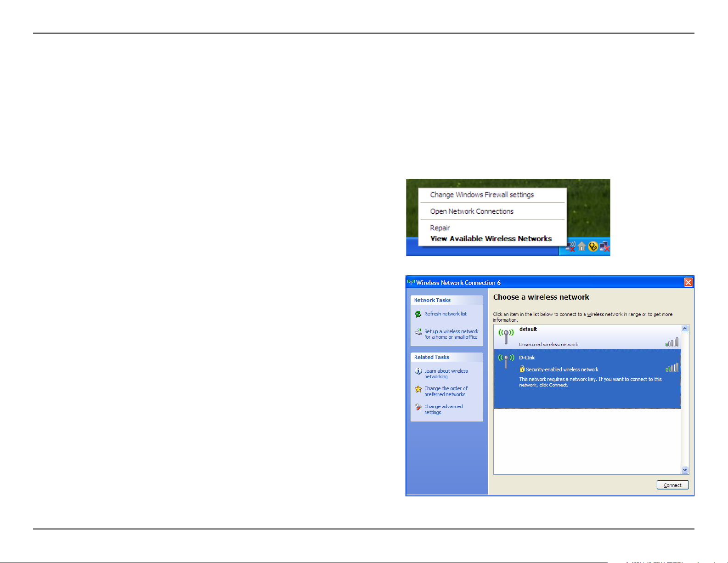The image size is (728, 563).
Task: Click the wrench icon for advanced settings
Action: pos(418,407)
